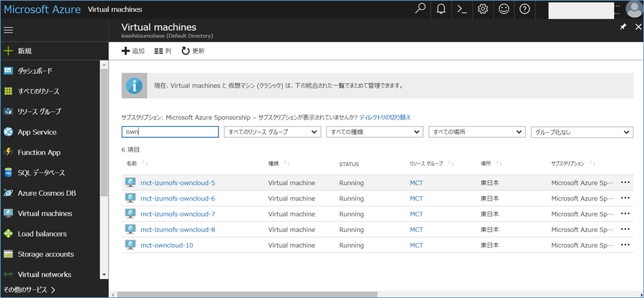Open the ellipsis menu for mct-owncloud-10

tap(625, 245)
